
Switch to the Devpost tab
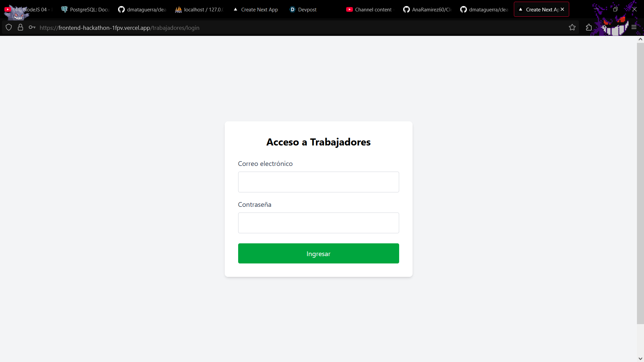[x=304, y=9]
